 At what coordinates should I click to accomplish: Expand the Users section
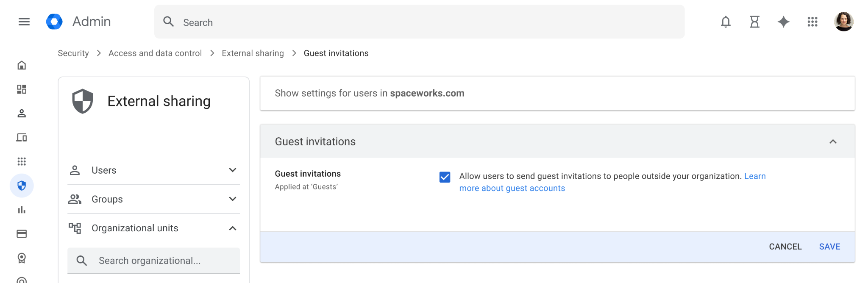coord(232,170)
